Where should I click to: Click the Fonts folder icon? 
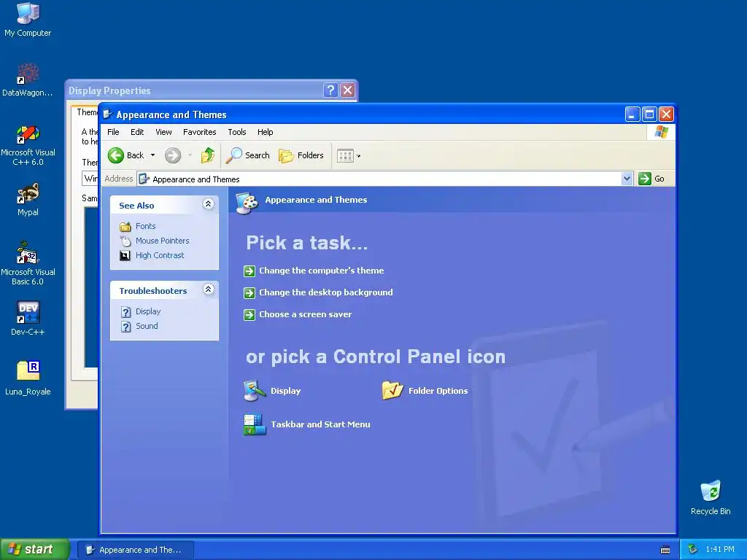125,227
